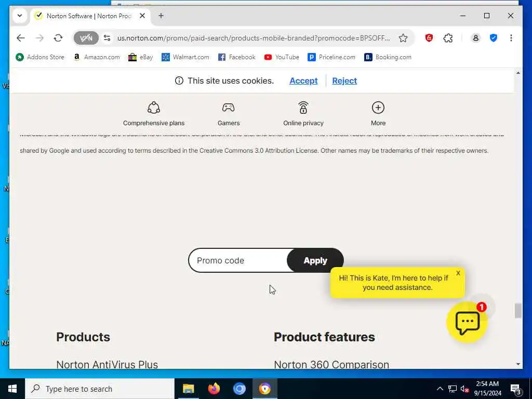The height and width of the screenshot is (399, 532).
Task: Click the browser back arrow
Action: 21,38
